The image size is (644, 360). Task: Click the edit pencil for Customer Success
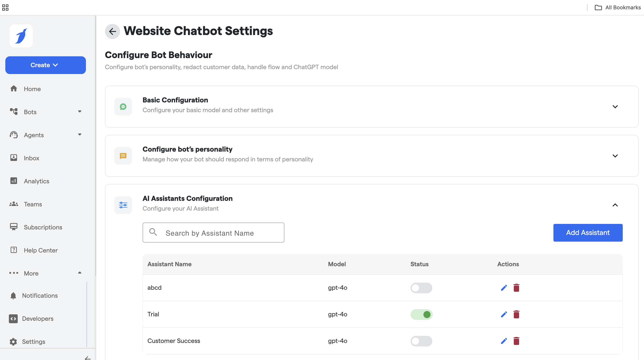pyautogui.click(x=504, y=341)
